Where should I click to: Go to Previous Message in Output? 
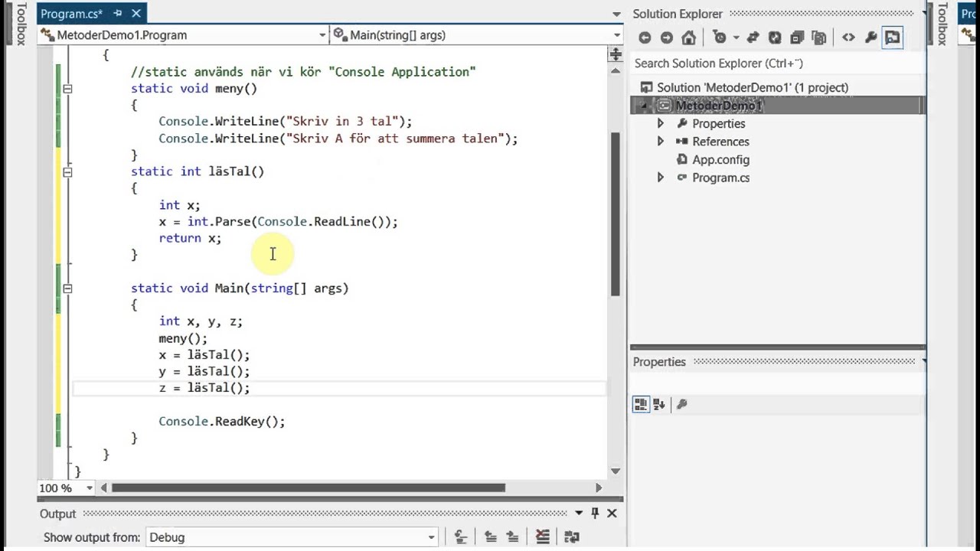[490, 537]
